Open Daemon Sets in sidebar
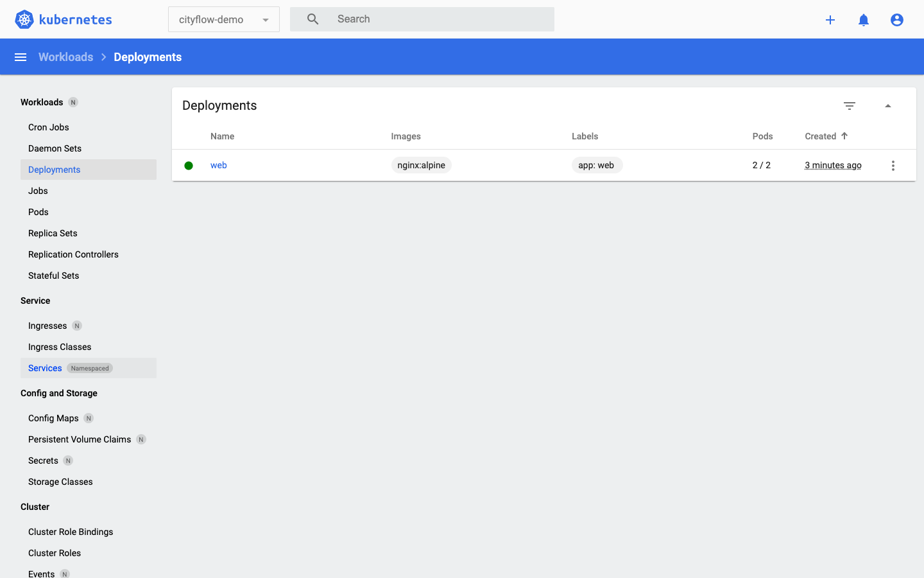This screenshot has width=924, height=578. [x=89, y=148]
